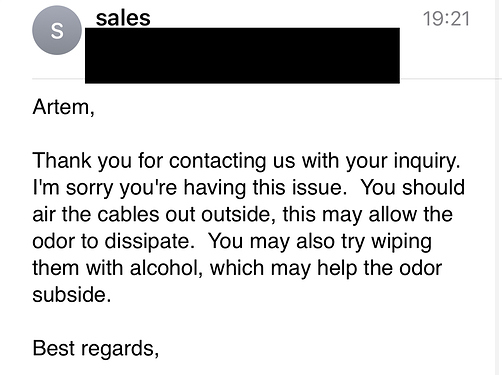Screen dimensions: 502x375
Task: Tap the gray S sender avatar
Action: (x=57, y=30)
